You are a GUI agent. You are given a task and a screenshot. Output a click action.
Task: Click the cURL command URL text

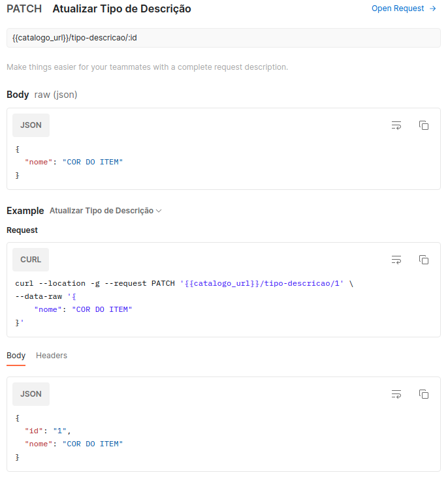(262, 283)
